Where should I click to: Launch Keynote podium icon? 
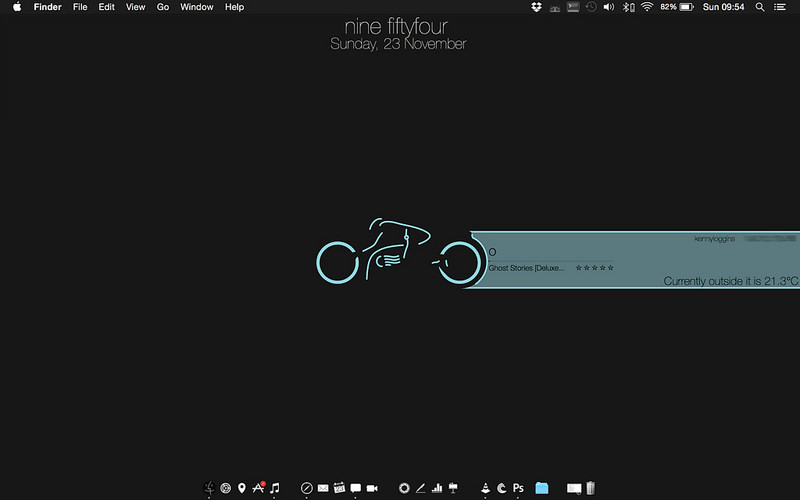453,488
